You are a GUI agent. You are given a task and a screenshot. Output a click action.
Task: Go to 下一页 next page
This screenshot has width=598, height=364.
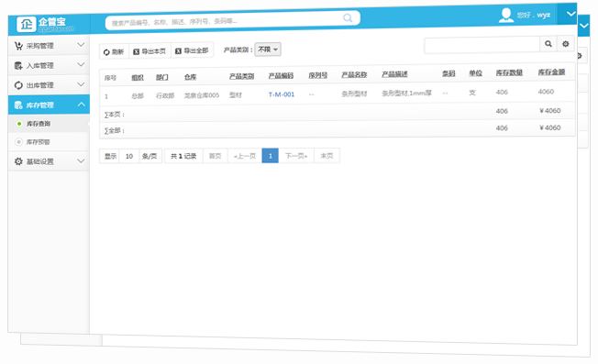pos(296,156)
